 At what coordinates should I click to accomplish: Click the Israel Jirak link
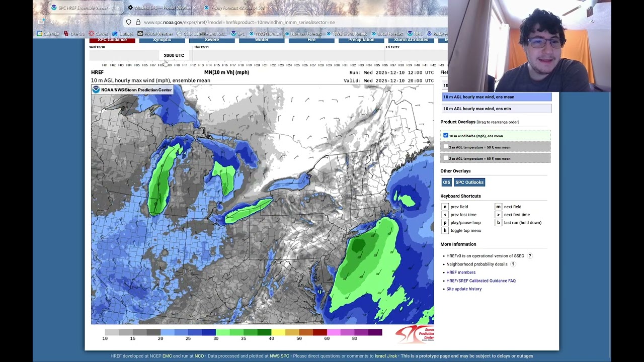(x=386, y=356)
